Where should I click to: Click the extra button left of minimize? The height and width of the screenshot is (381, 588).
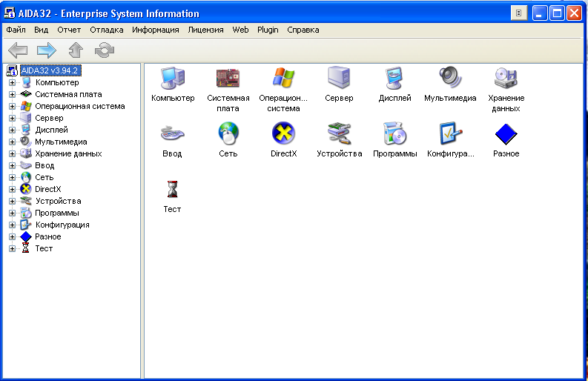519,13
